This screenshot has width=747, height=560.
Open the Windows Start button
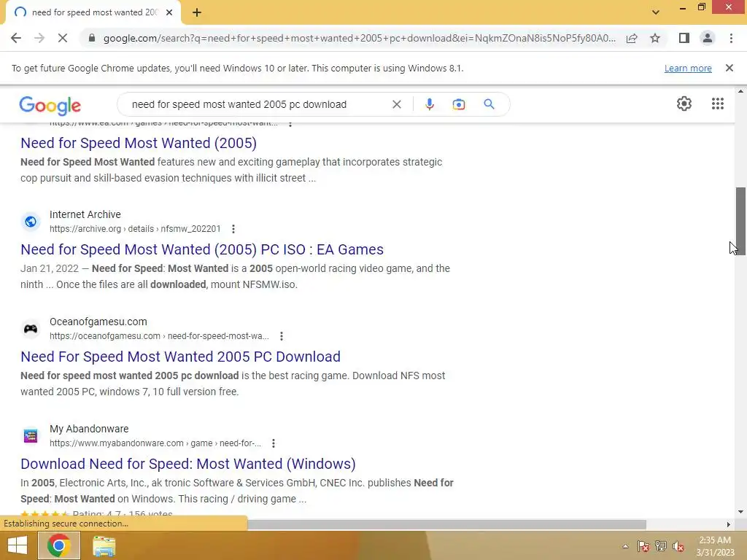pyautogui.click(x=18, y=545)
